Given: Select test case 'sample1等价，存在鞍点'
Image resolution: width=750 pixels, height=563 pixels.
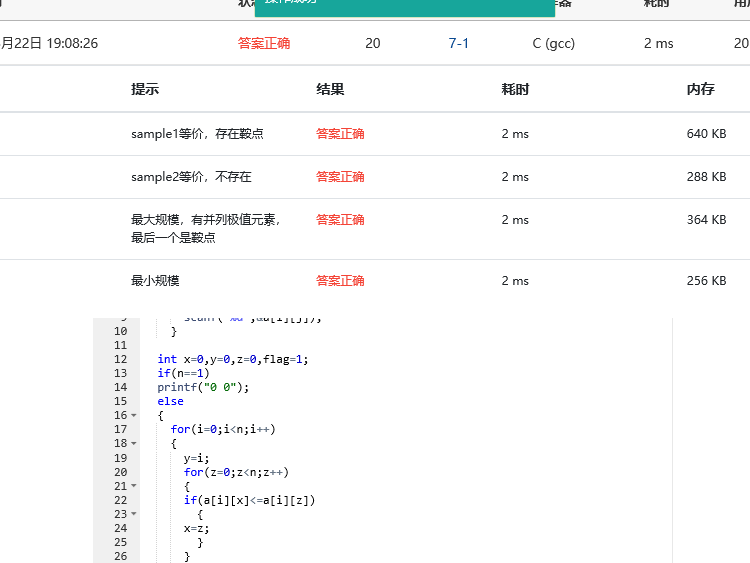Looking at the screenshot, I should 197,133.
